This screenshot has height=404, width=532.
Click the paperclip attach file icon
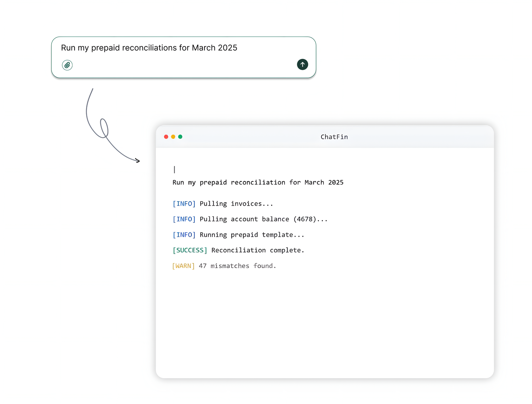tap(67, 65)
